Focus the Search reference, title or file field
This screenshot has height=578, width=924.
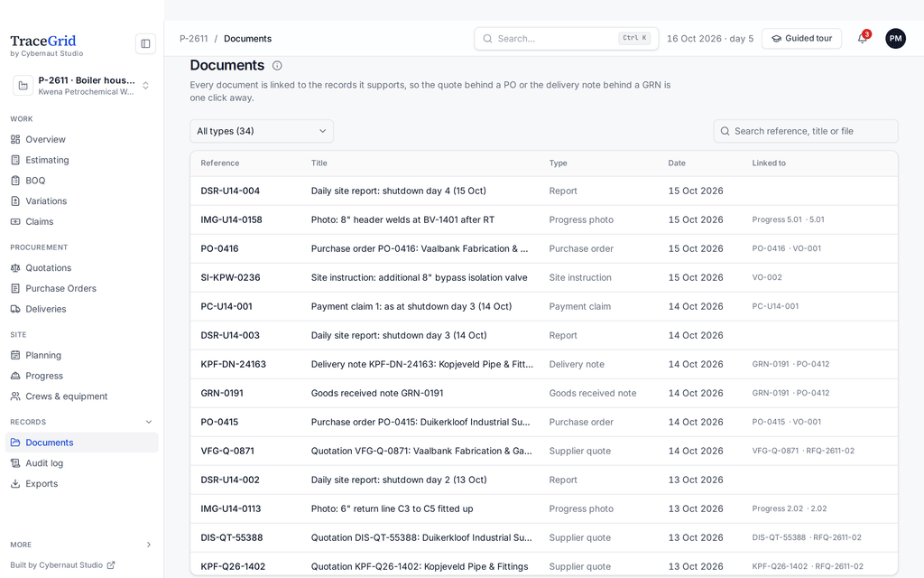pyautogui.click(x=806, y=131)
